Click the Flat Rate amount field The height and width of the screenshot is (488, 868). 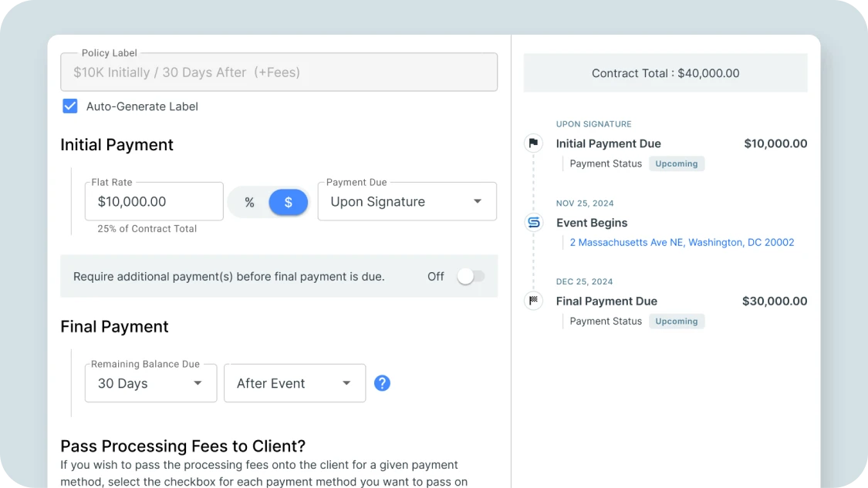(154, 201)
